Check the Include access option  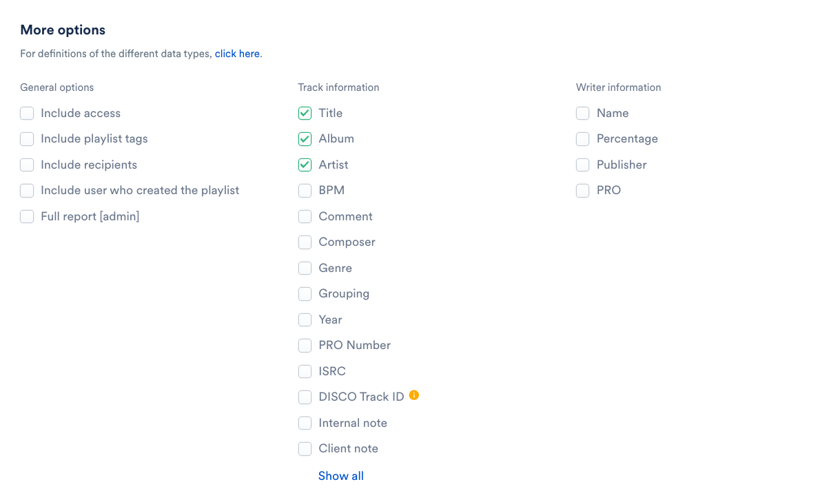tap(27, 113)
